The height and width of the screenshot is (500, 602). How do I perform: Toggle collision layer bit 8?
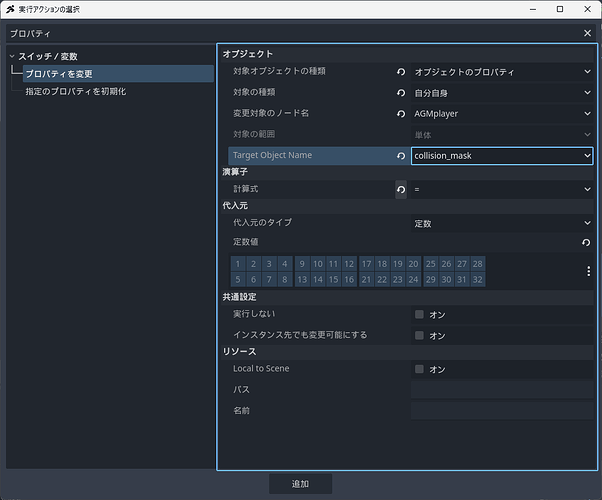point(285,280)
